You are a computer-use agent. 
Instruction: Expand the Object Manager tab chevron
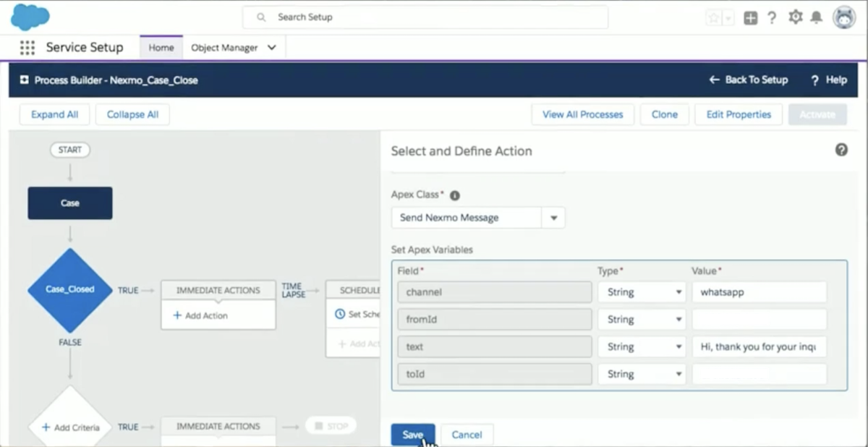272,48
